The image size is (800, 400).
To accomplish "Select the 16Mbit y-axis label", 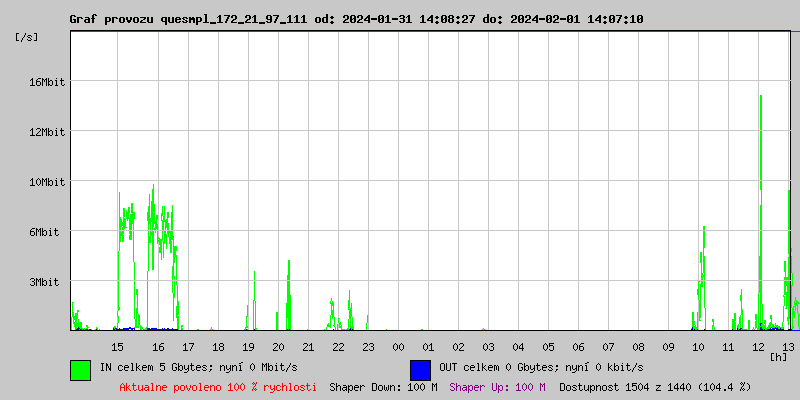I will point(46,82).
